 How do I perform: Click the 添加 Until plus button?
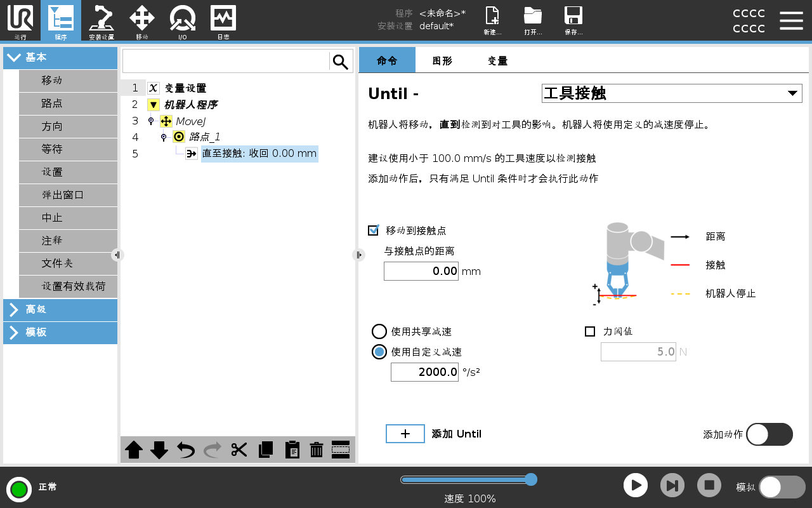[405, 434]
